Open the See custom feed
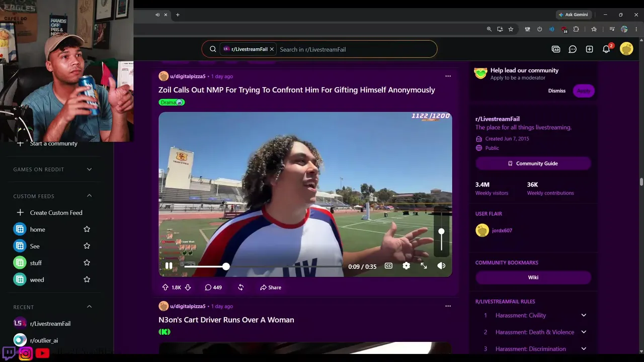 click(34, 246)
